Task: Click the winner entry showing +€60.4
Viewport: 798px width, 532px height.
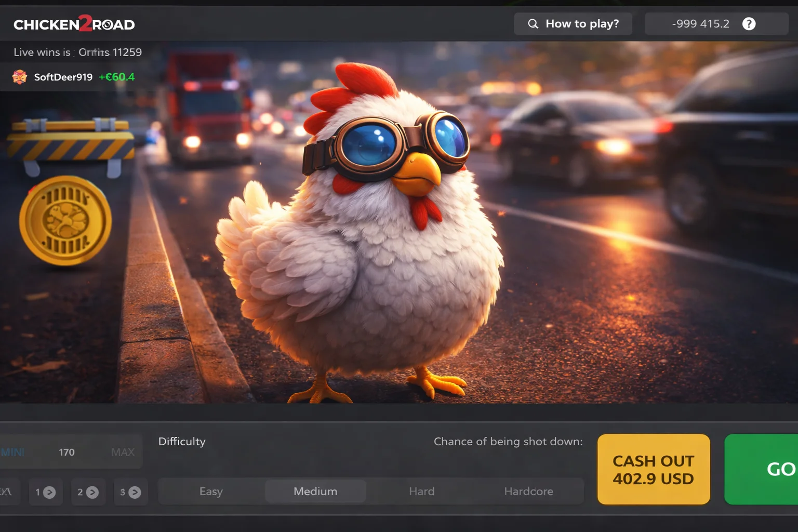Action: tap(116, 76)
